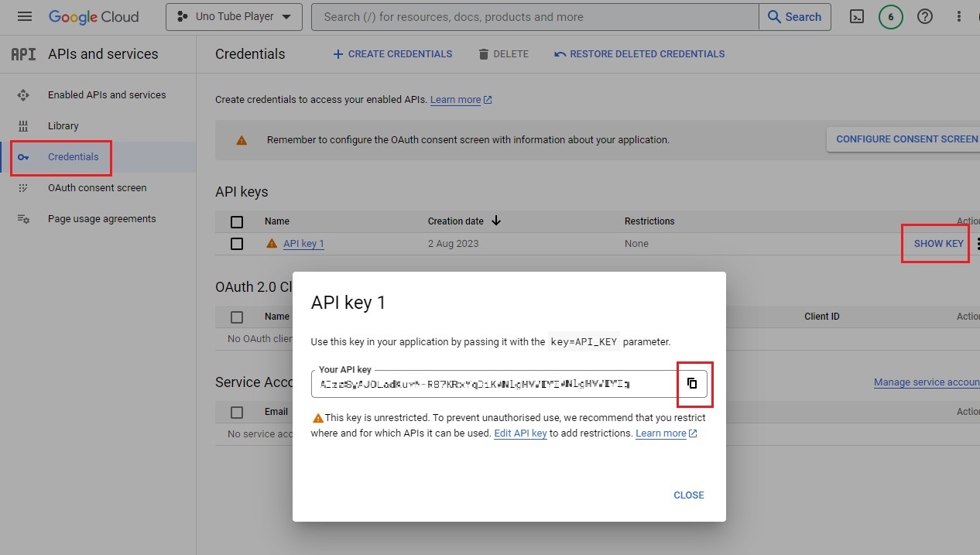Image resolution: width=980 pixels, height=555 pixels.
Task: Click inside the resources search field
Action: 534,15
